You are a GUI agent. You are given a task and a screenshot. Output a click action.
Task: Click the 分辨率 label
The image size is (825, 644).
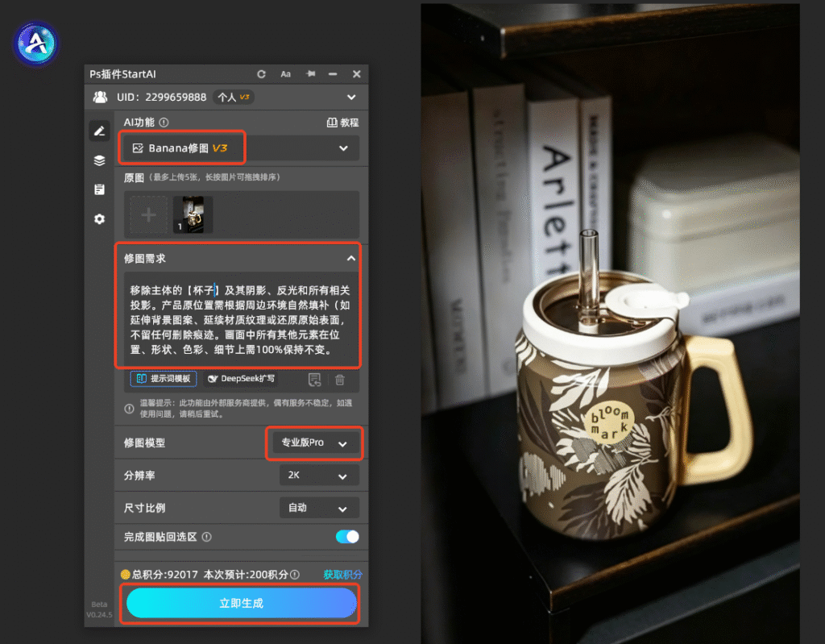tap(139, 476)
